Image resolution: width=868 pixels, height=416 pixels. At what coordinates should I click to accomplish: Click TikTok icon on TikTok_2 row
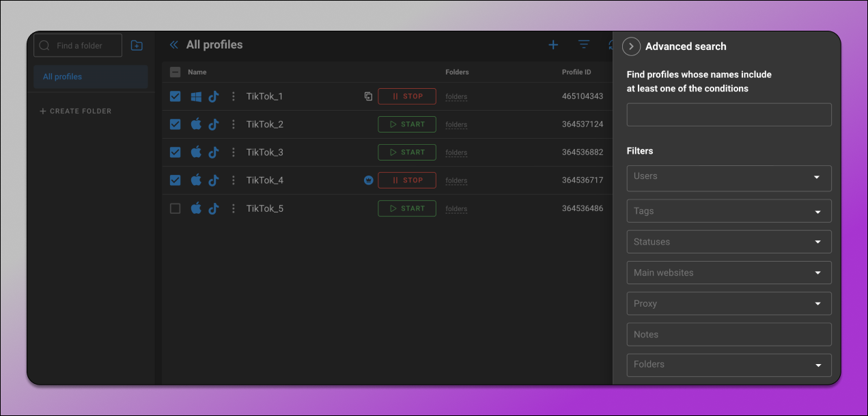click(x=214, y=124)
